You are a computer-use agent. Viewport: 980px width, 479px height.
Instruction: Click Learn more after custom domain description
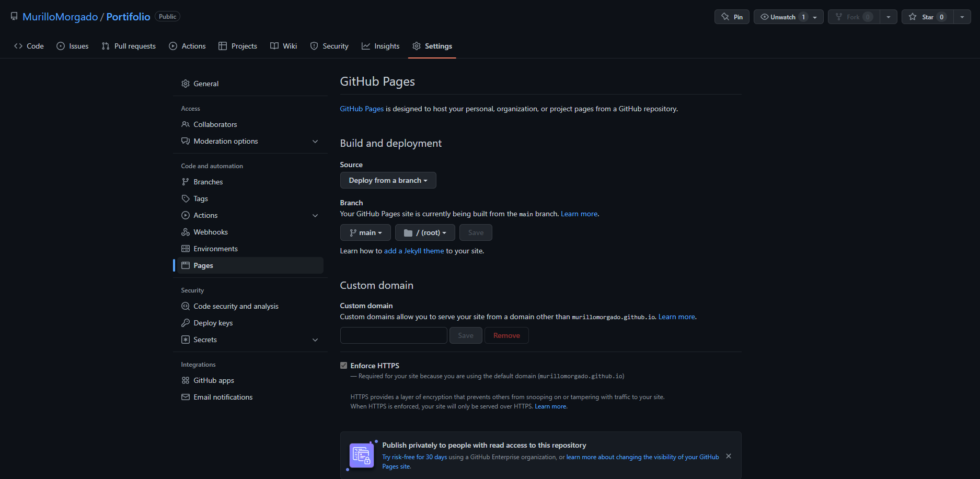[677, 317]
